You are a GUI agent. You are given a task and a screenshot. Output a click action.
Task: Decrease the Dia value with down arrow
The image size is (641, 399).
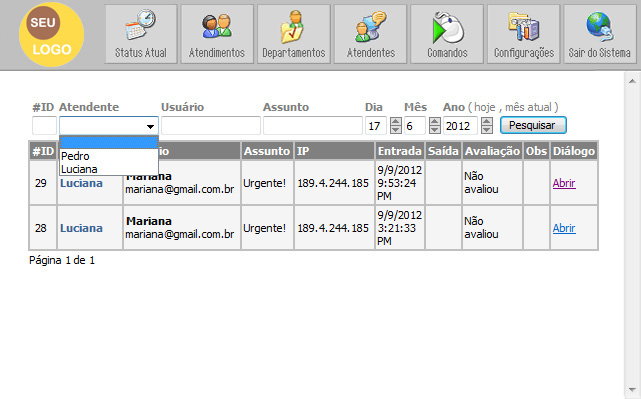[396, 130]
